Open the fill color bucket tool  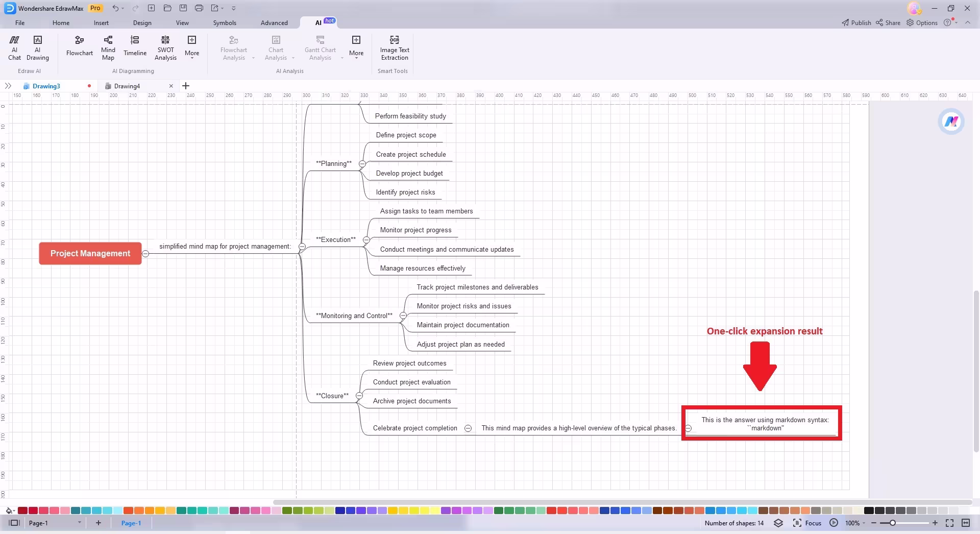point(9,511)
